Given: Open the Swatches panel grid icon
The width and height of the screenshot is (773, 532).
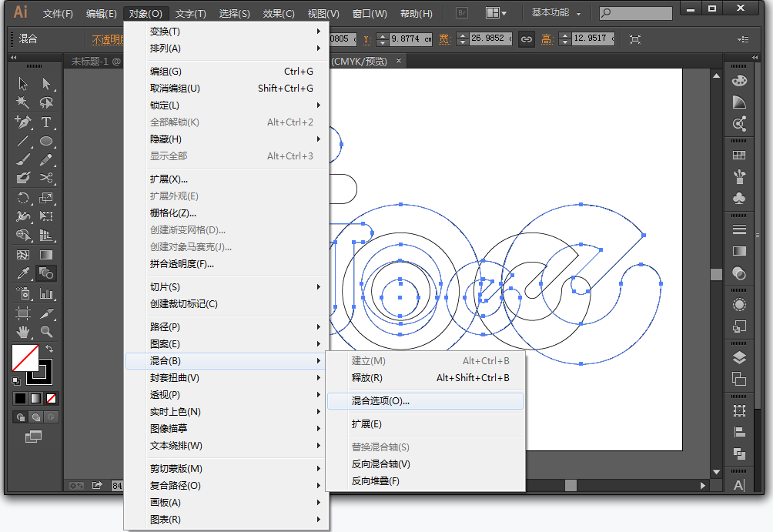Looking at the screenshot, I should 739,156.
